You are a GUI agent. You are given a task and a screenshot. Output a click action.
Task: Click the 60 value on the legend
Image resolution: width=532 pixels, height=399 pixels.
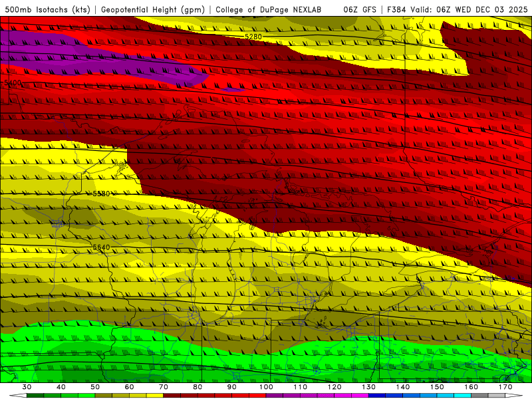129,387
